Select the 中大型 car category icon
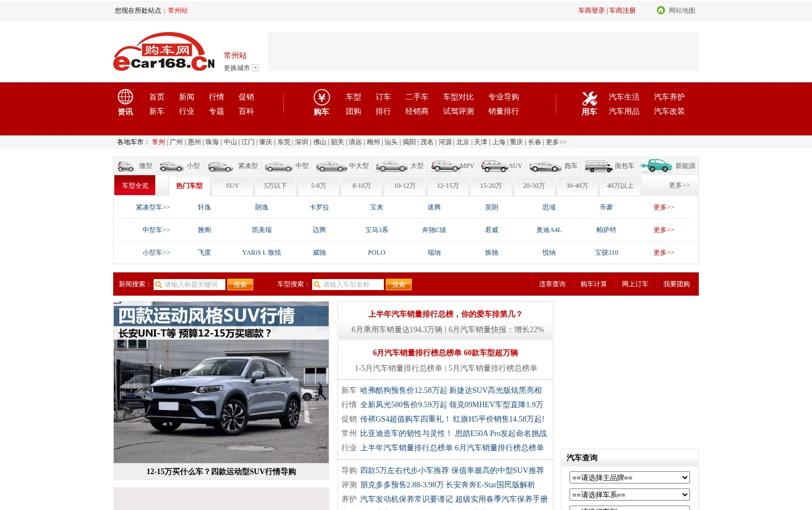The height and width of the screenshot is (510, 812). coord(331,166)
